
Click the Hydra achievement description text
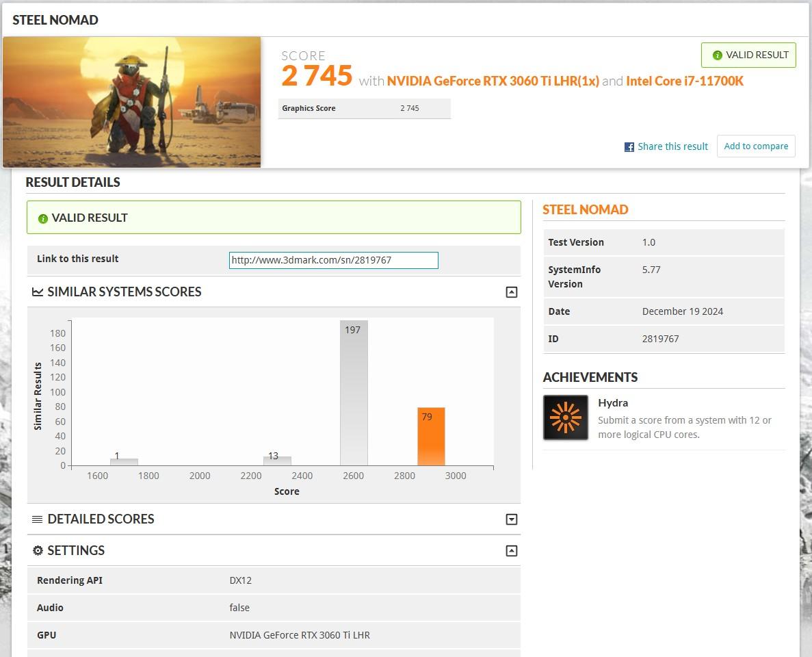point(685,428)
